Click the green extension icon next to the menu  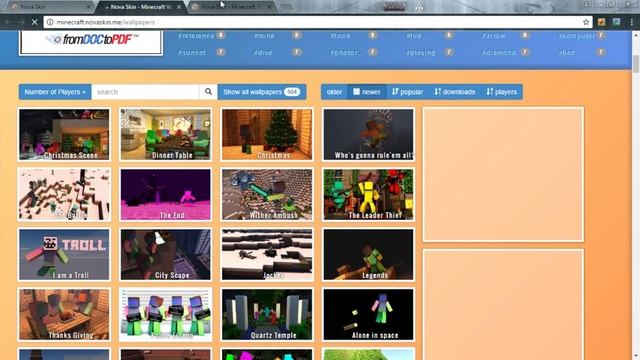[616, 22]
